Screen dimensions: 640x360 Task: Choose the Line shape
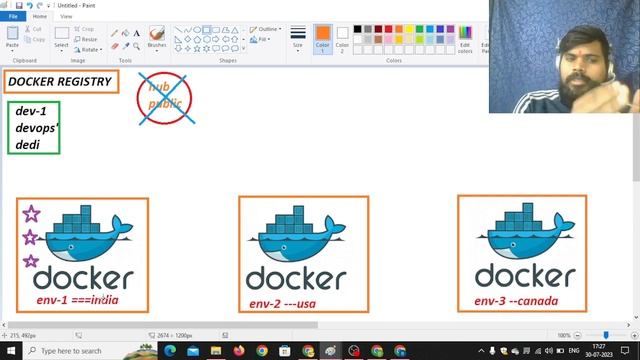(178, 30)
